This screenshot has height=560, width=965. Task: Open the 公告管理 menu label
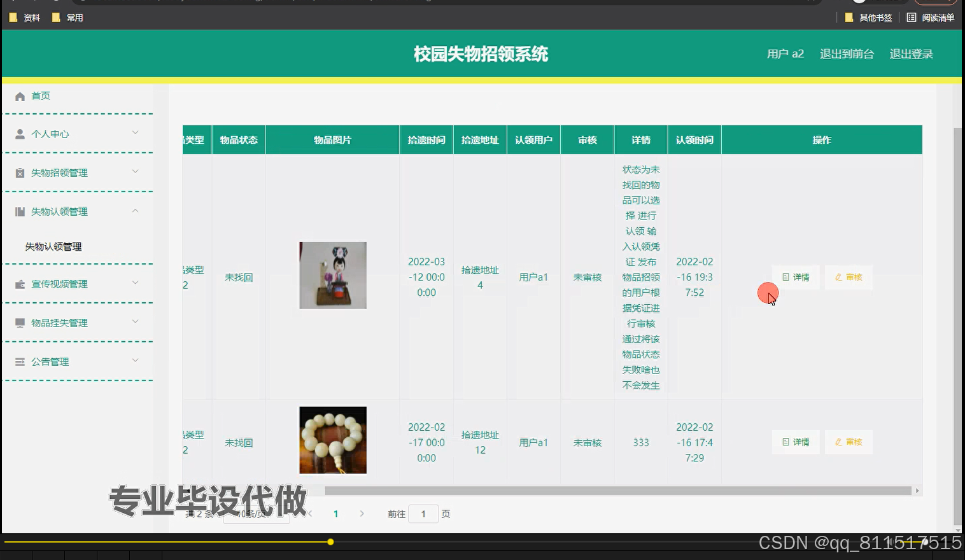pos(50,362)
